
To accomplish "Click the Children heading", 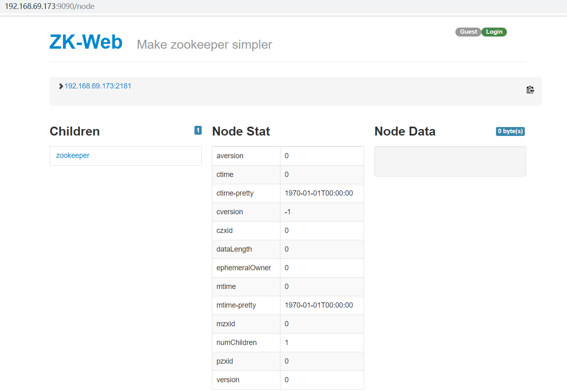I will [x=75, y=131].
